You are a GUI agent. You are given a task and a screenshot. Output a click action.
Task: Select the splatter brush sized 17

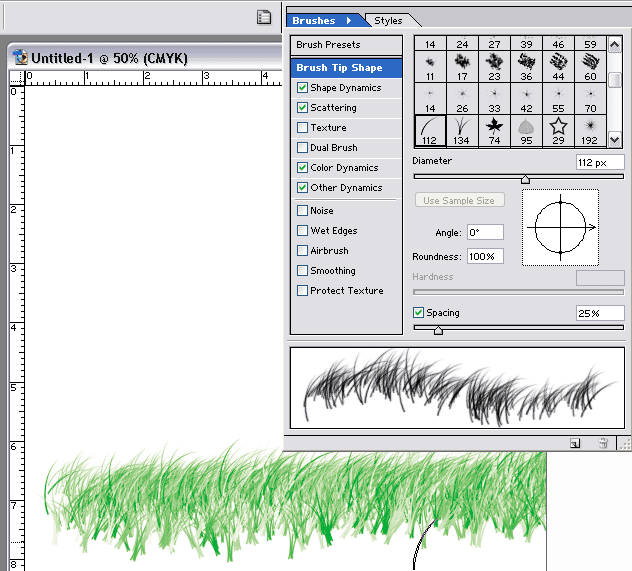coord(462,67)
